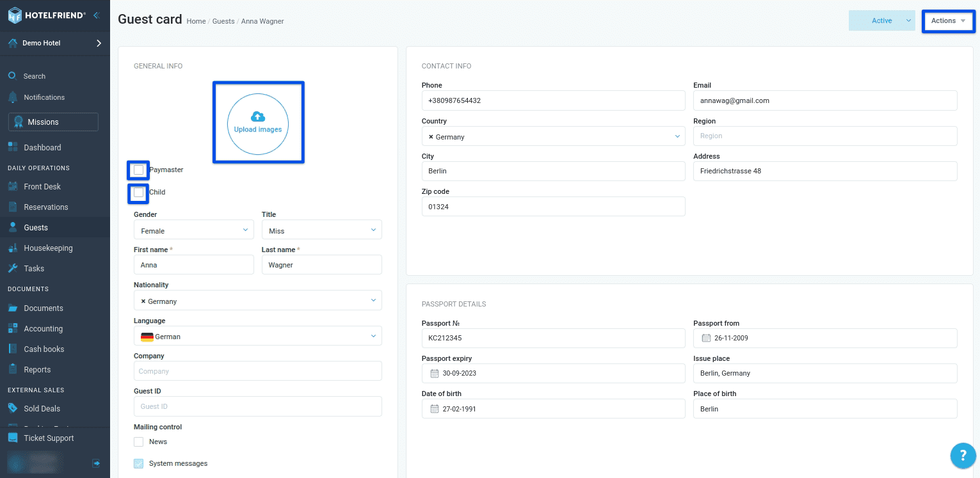
Task: Click the Home breadcrumb link
Action: [x=196, y=21]
